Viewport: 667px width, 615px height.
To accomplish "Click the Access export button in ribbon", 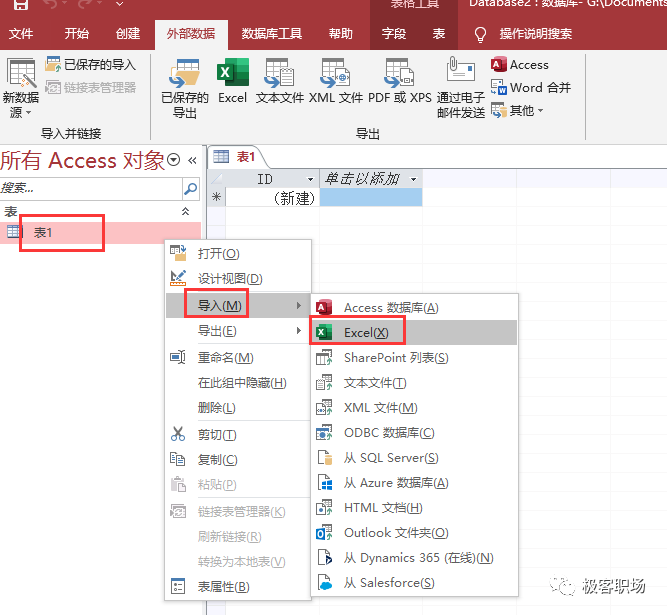I will pos(520,65).
